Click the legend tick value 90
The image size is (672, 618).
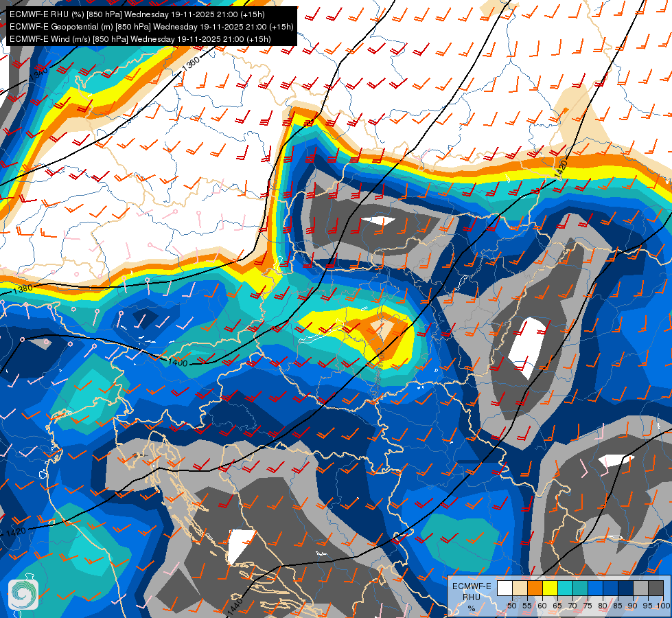click(x=633, y=606)
